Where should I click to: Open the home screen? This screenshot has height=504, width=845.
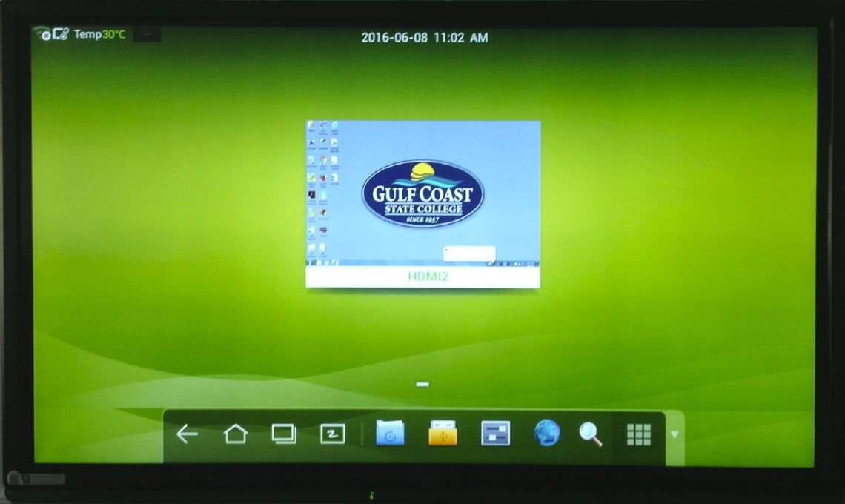236,434
